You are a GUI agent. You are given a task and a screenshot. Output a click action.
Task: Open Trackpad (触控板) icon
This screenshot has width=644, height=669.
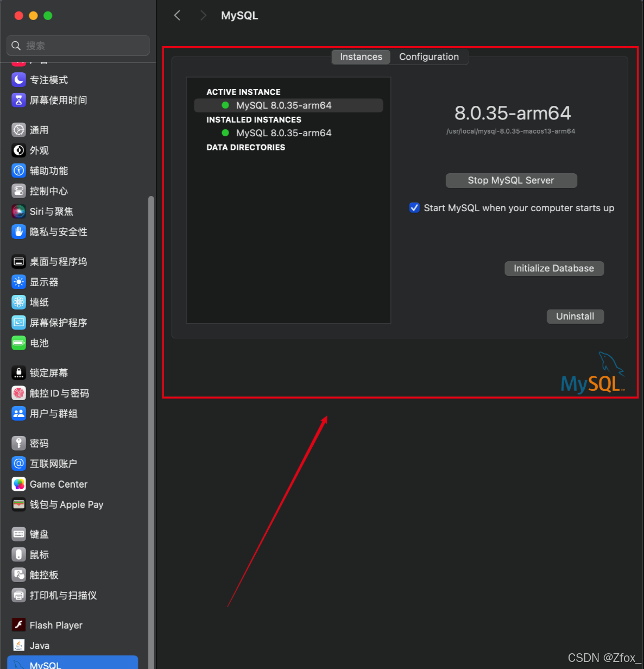[19, 575]
